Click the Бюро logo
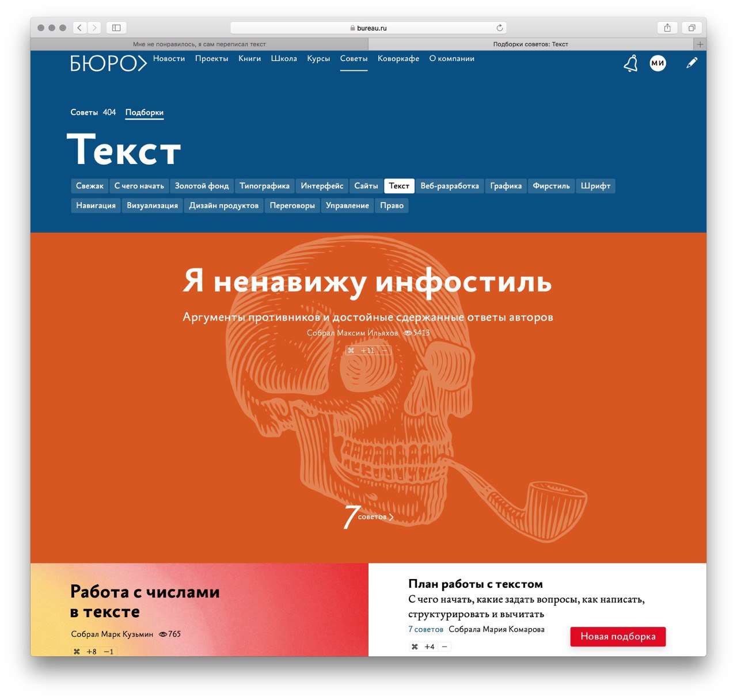This screenshot has width=737, height=700. (x=108, y=63)
